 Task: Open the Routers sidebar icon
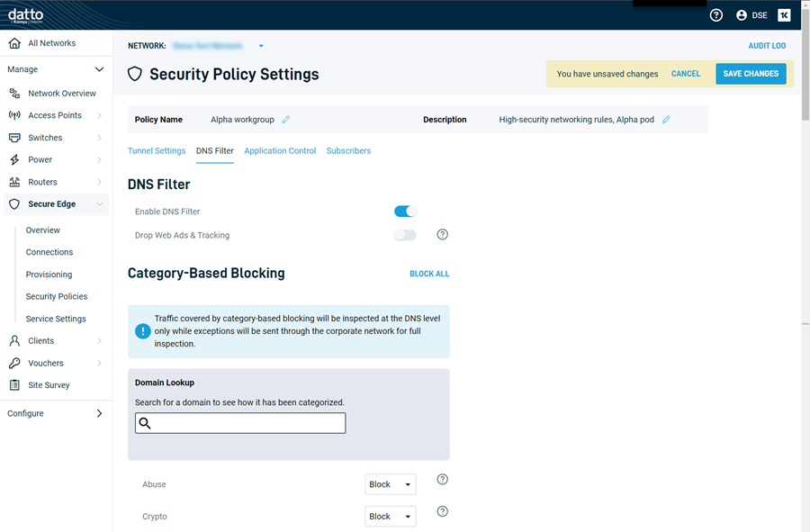14,182
